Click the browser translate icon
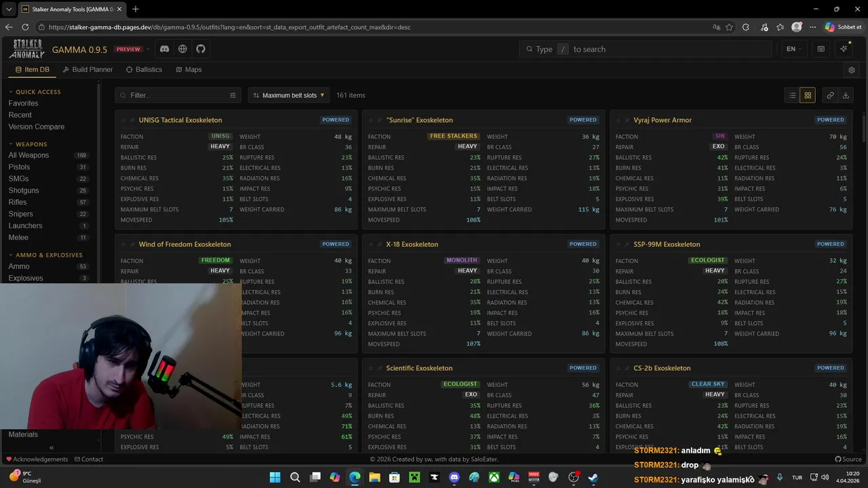The height and width of the screenshot is (488, 868). click(x=717, y=27)
